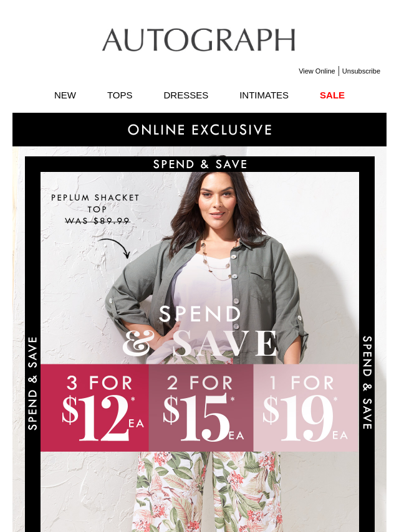This screenshot has width=399, height=532.
Task: Select the TOPS navigation item
Action: (120, 95)
